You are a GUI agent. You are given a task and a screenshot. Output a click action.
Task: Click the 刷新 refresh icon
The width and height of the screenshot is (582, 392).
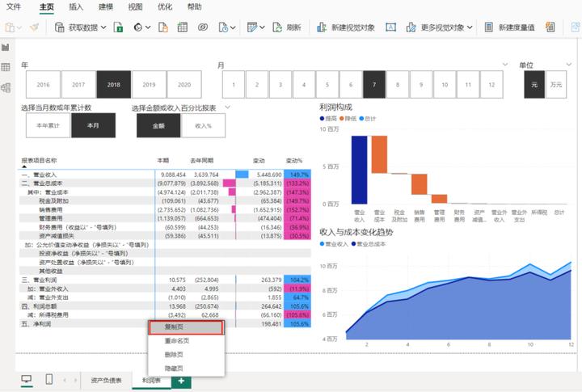tap(277, 27)
